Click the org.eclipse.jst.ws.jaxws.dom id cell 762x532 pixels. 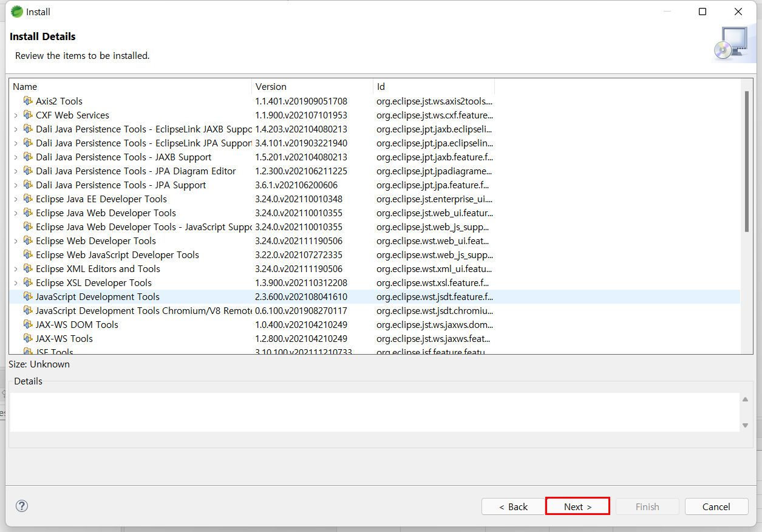[x=435, y=324]
